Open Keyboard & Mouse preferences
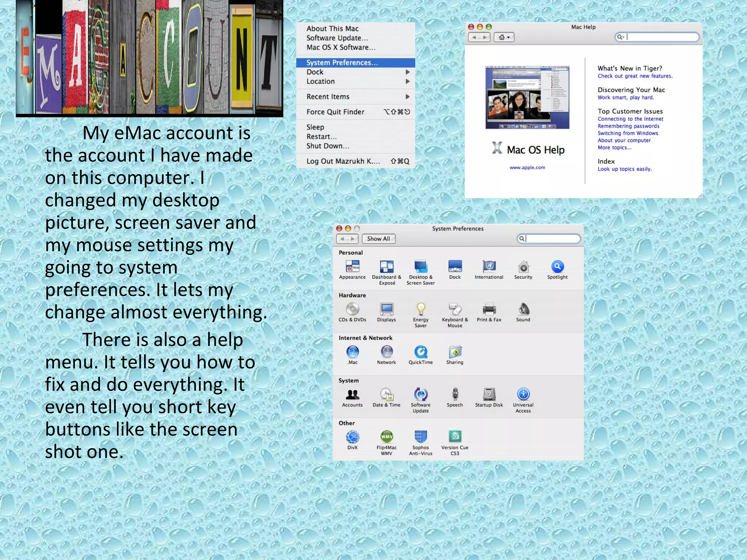 (x=455, y=315)
